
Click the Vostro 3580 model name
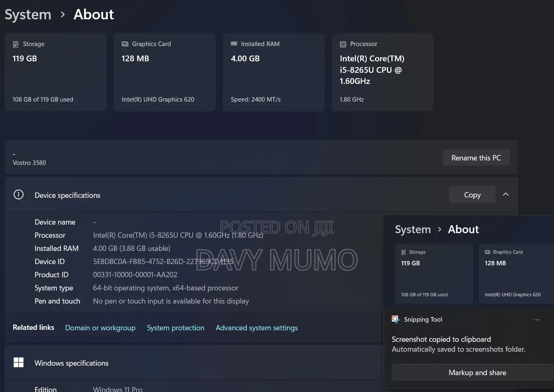coord(29,163)
